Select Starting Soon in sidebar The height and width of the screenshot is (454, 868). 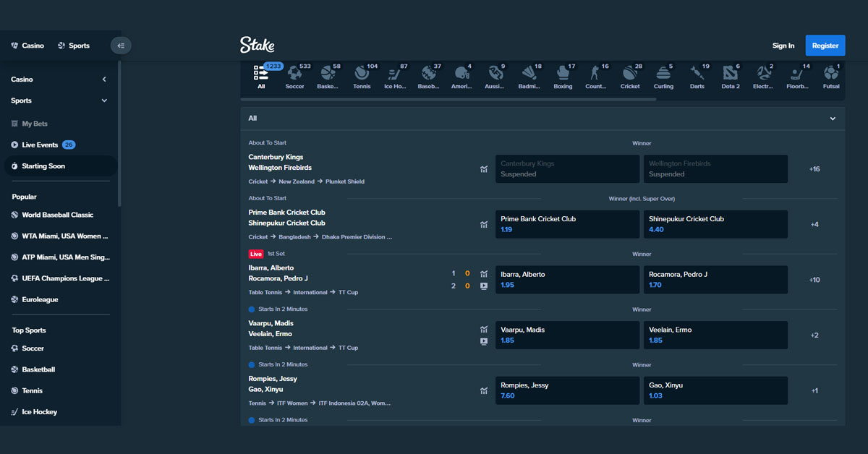click(x=60, y=166)
